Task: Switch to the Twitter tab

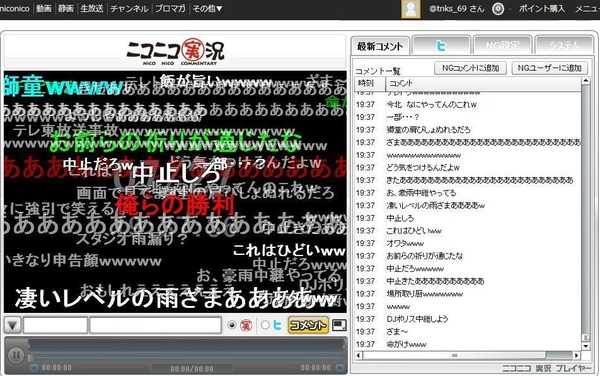Action: (x=441, y=46)
